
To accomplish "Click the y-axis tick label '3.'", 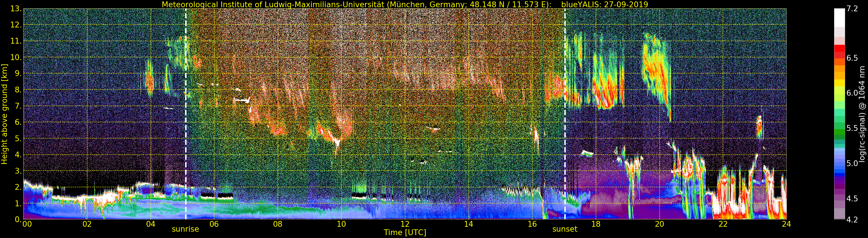I will tap(18, 171).
